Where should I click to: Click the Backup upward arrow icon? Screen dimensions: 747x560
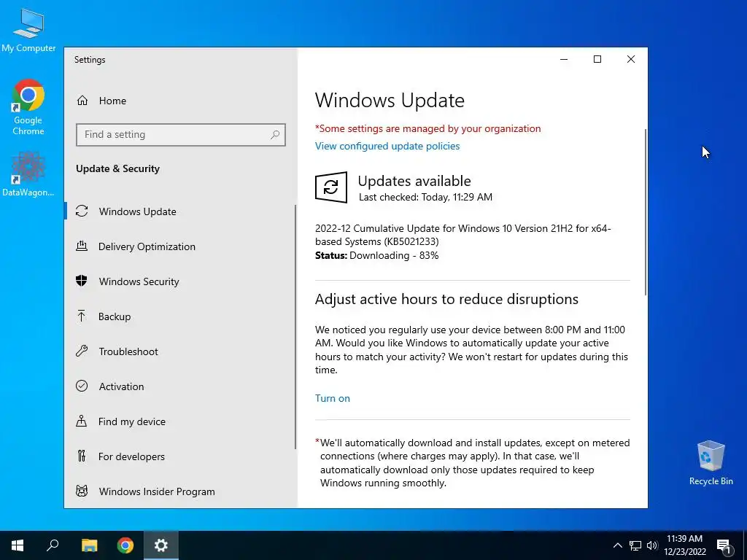coord(82,316)
